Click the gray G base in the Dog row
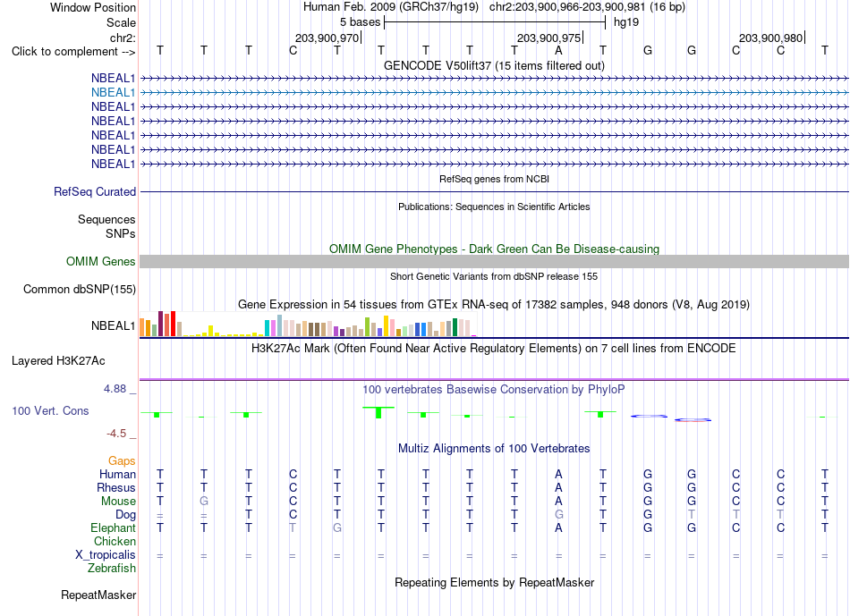 (x=558, y=515)
